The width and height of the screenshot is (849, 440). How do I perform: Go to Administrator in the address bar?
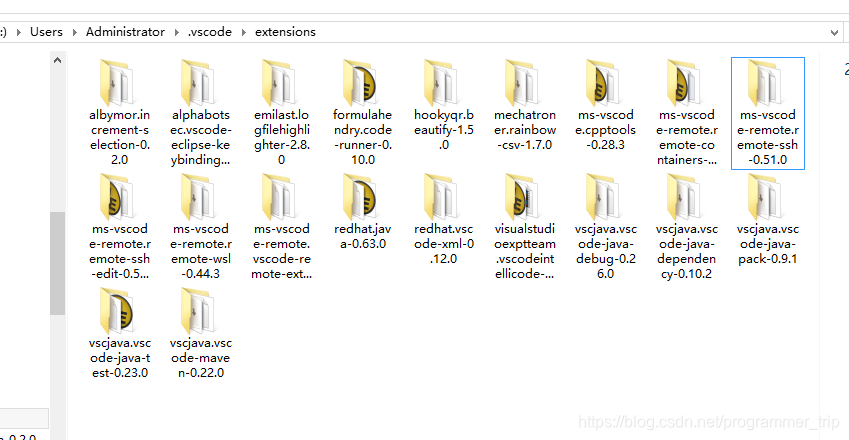[125, 32]
